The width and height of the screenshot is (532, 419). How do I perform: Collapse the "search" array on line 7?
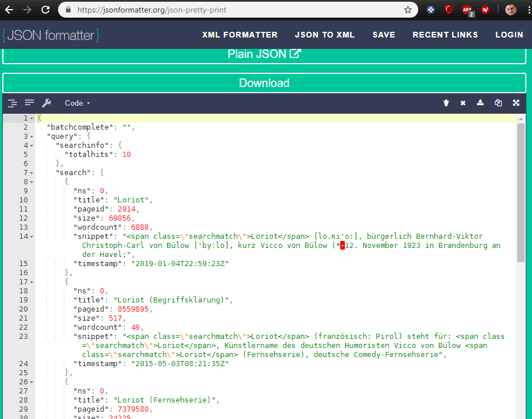pos(32,173)
